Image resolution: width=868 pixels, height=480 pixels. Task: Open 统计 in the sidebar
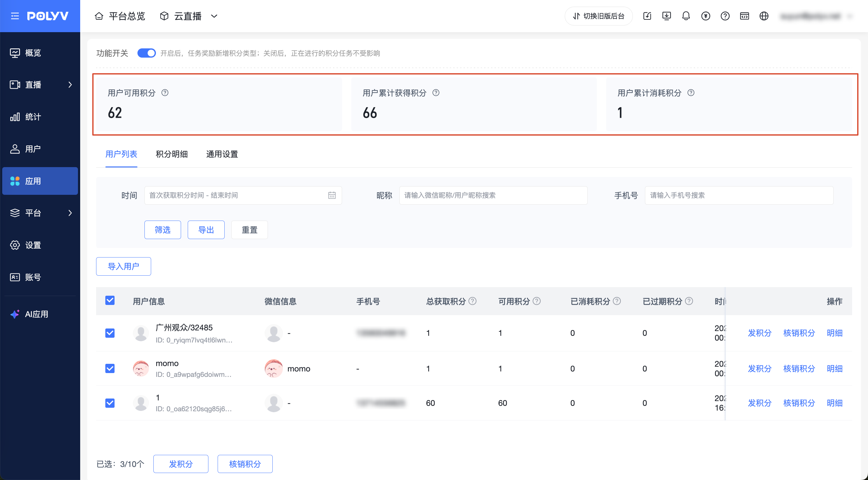coord(40,116)
